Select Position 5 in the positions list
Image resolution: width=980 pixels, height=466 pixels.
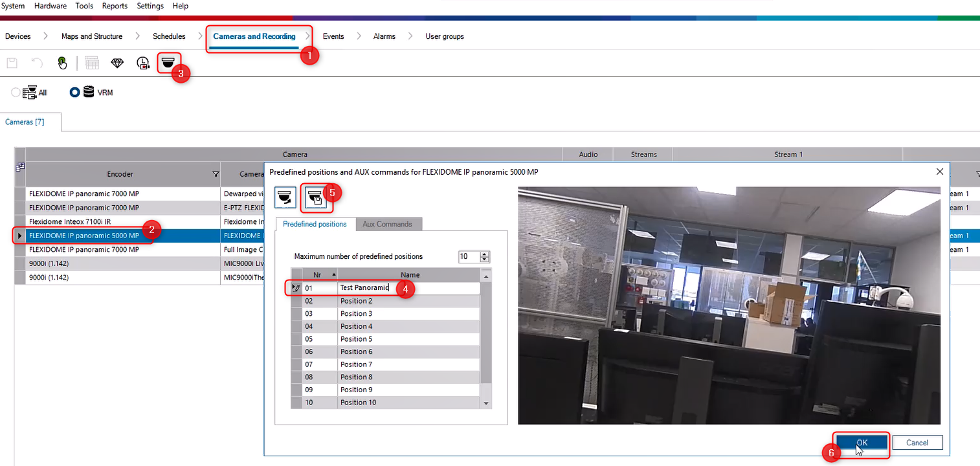pyautogui.click(x=357, y=339)
